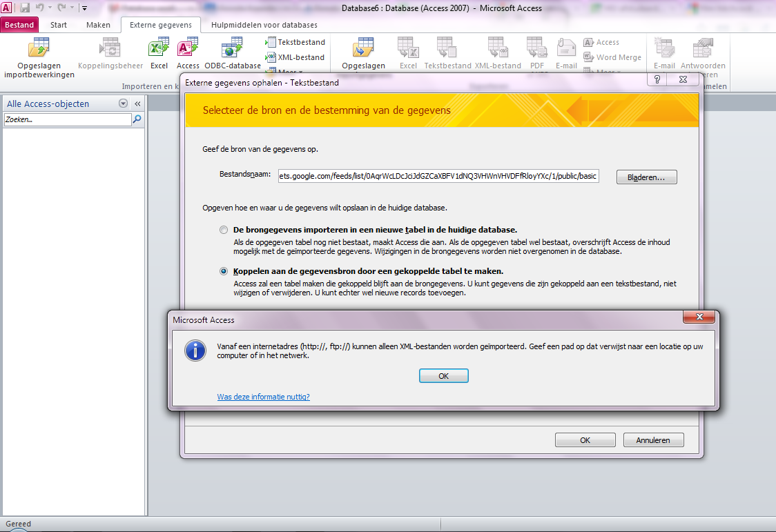The image size is (776, 532).
Task: Click the help question mark in dialog
Action: [x=657, y=79]
